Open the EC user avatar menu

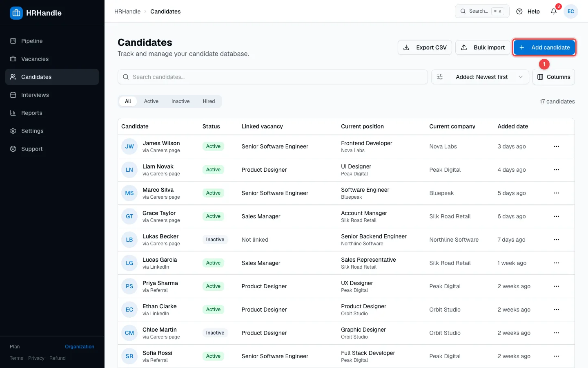click(x=571, y=11)
